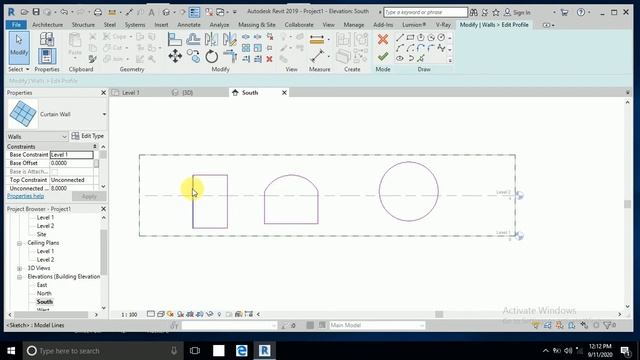This screenshot has height=360, width=640.
Task: Click the Apply button in Properties
Action: (x=89, y=196)
